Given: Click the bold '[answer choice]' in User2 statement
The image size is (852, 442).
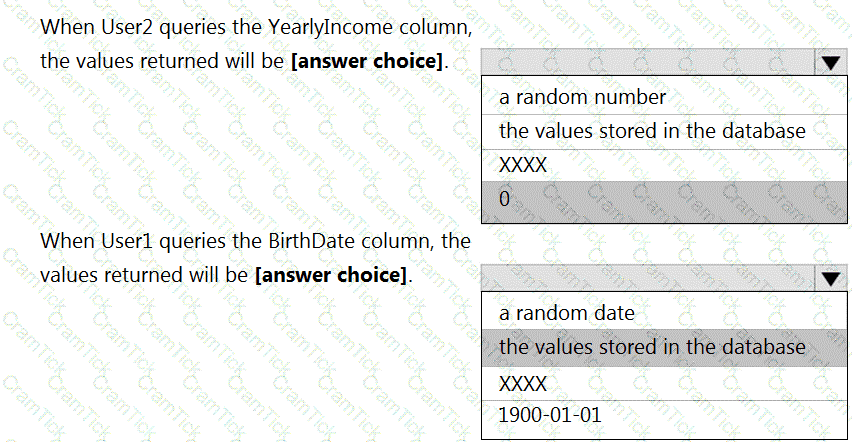Looking at the screenshot, I should (x=367, y=61).
